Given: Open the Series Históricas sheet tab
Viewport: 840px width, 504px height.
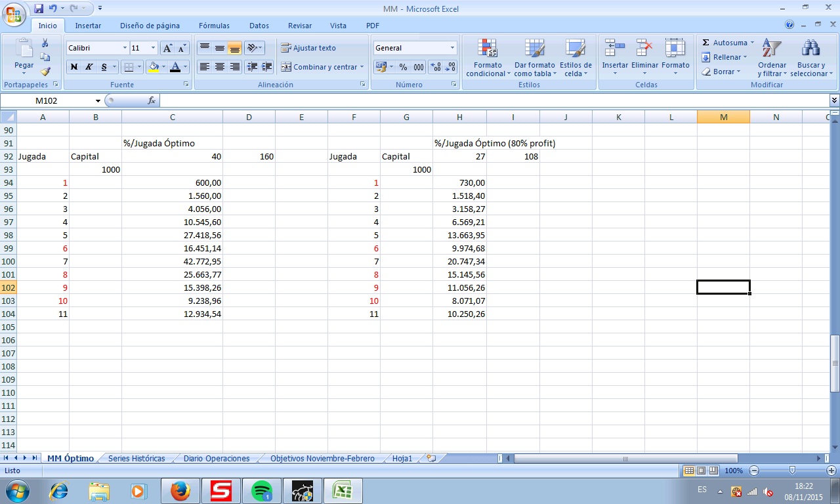Looking at the screenshot, I should [x=136, y=459].
